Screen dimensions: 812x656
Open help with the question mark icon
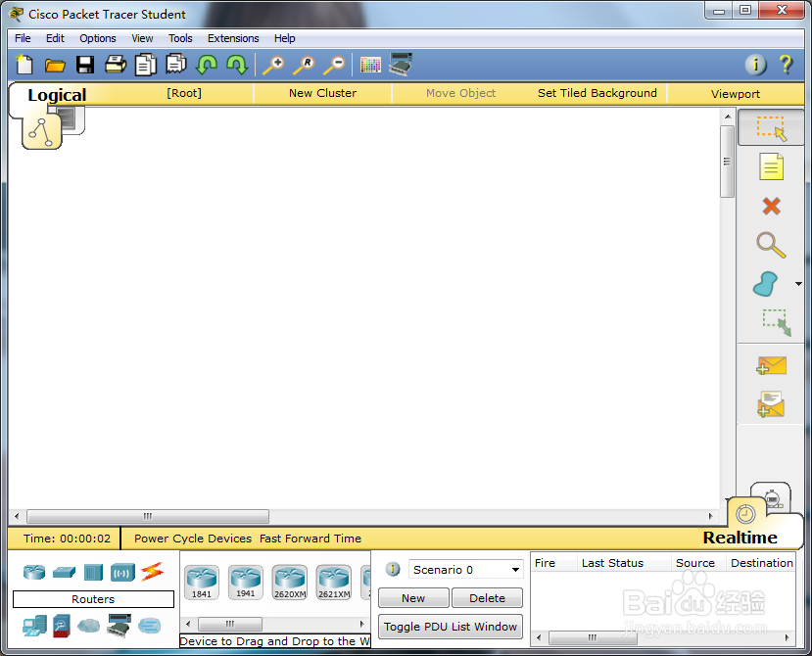[786, 65]
